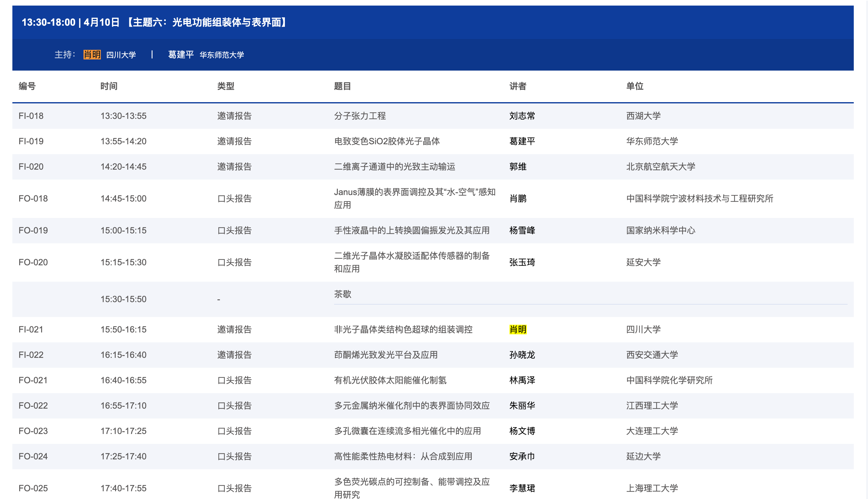This screenshot has height=499, width=868.
Task: Click highlighted host name 肖明 in header
Action: click(x=92, y=54)
